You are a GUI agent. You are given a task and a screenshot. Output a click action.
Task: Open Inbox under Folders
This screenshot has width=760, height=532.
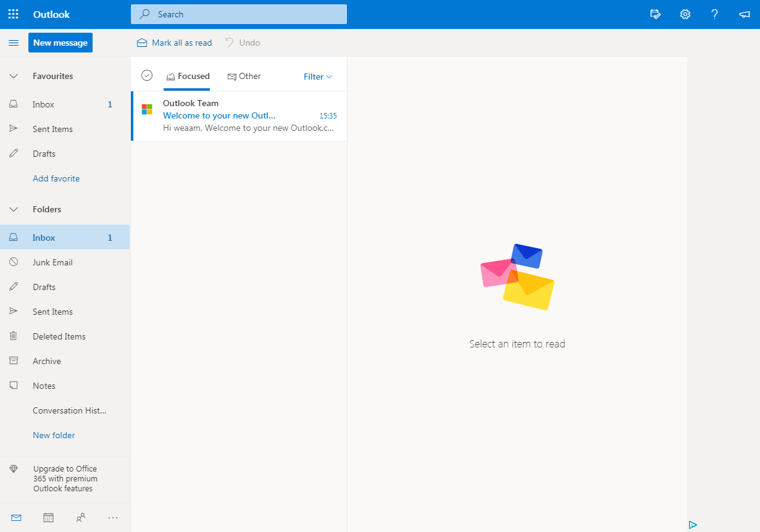click(x=65, y=238)
